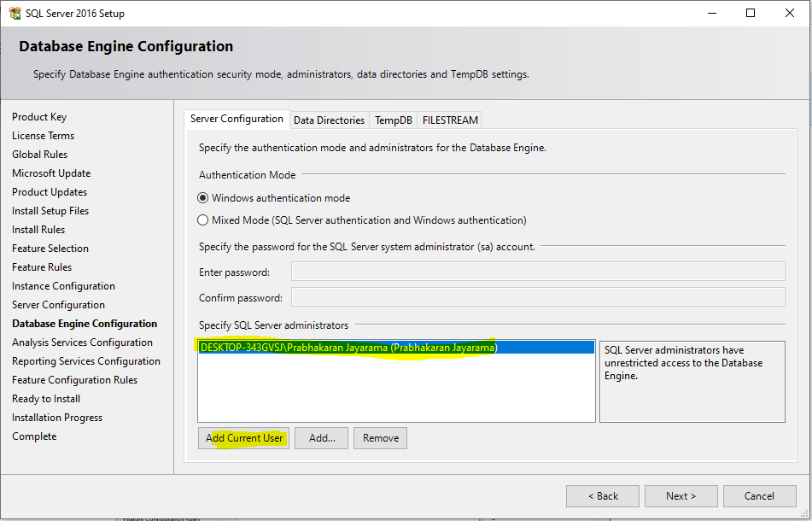This screenshot has width=812, height=521.
Task: Click Complete in the steps list
Action: coord(34,436)
